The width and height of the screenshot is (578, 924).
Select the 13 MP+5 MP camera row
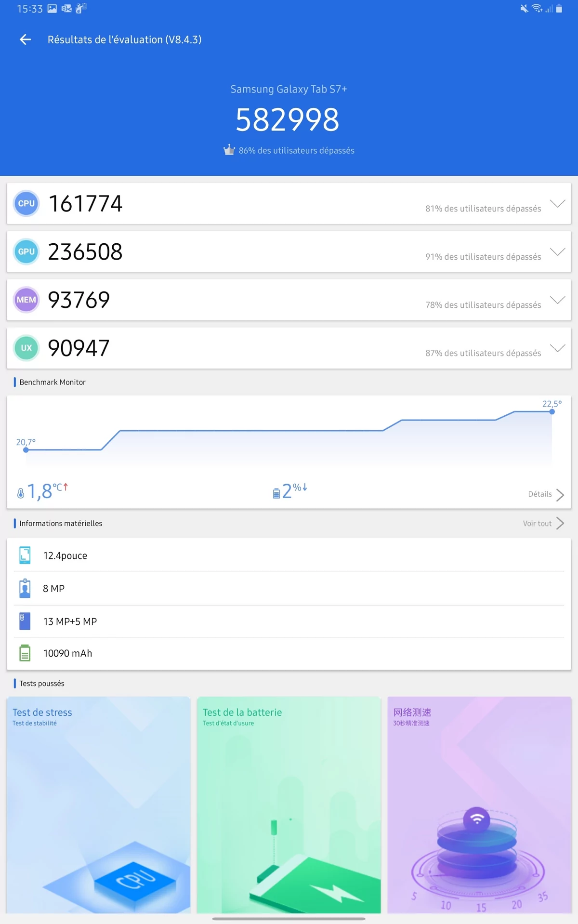click(x=289, y=621)
